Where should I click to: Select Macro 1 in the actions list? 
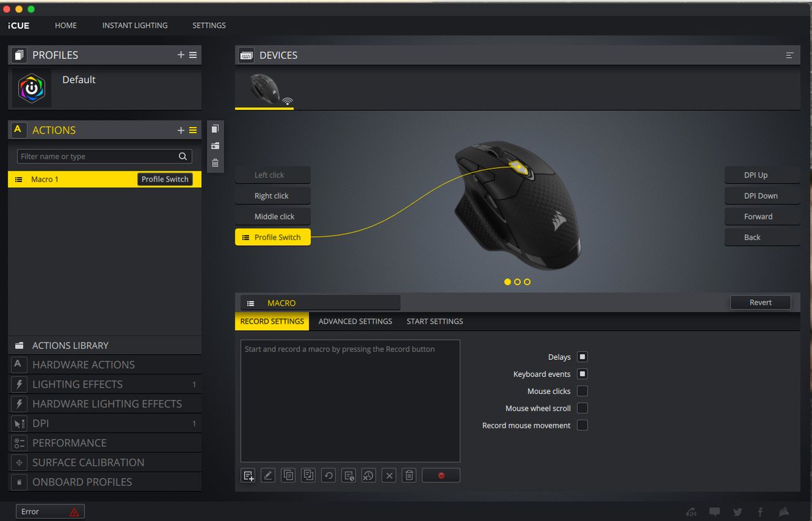pyautogui.click(x=105, y=179)
